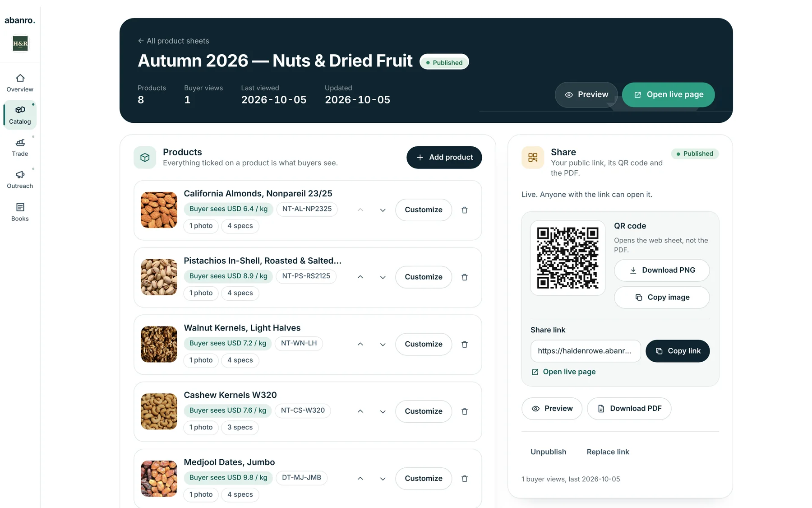This screenshot has width=812, height=508.
Task: Delete Walnut Kernels product with trash icon
Action: point(465,345)
